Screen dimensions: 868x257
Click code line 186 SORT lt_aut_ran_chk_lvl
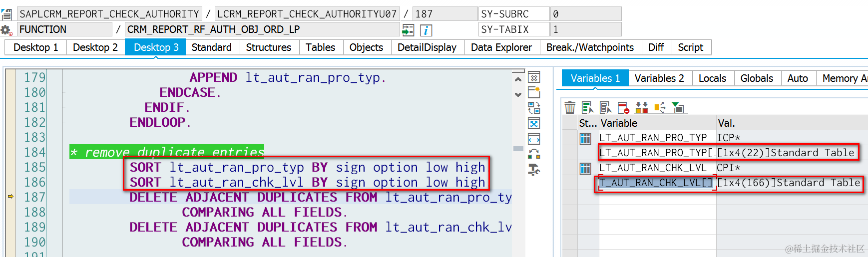coord(307,182)
